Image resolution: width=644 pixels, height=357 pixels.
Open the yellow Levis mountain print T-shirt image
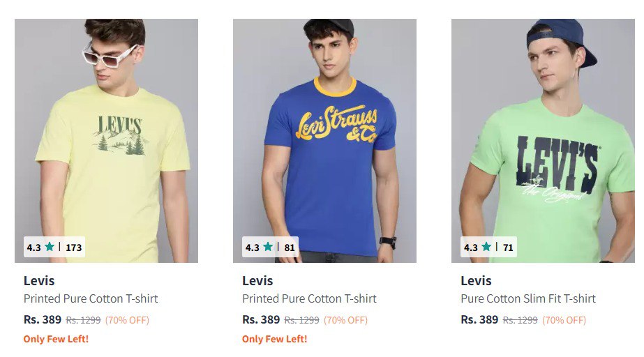tap(106, 139)
